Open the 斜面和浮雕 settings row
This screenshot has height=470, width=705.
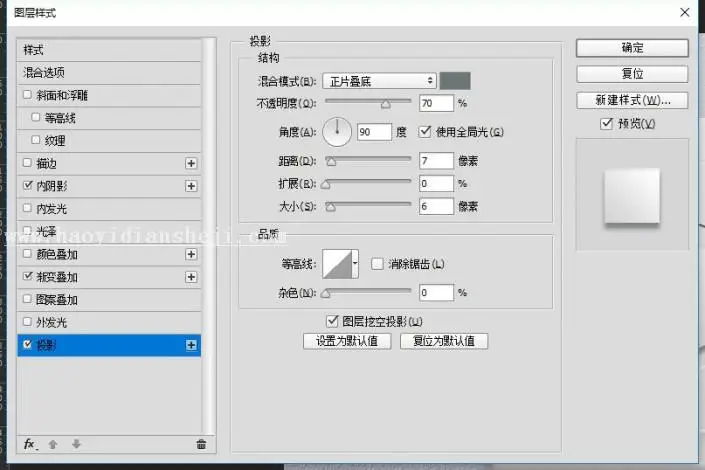coord(109,95)
